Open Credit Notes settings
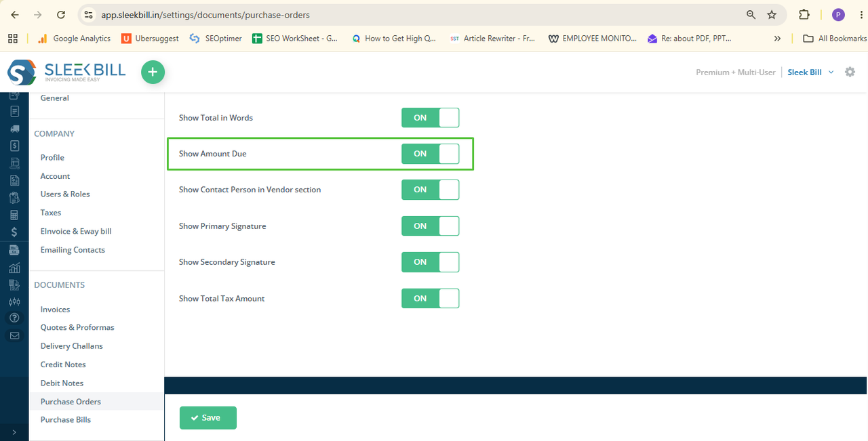 click(63, 364)
